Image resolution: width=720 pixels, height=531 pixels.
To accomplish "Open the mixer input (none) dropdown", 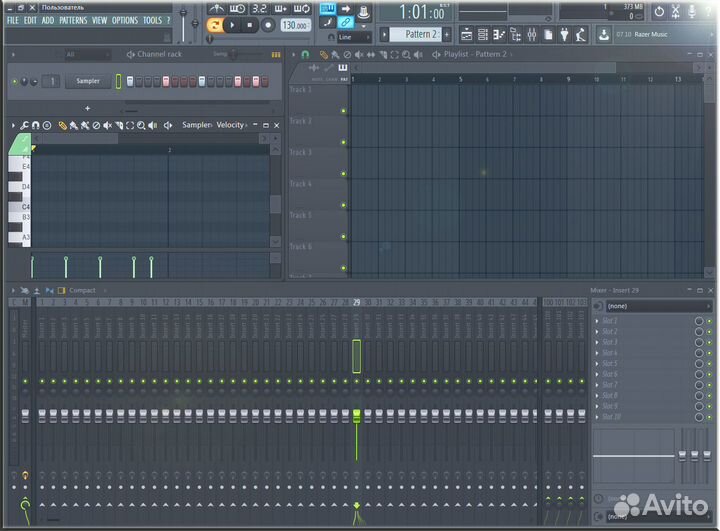I will [648, 306].
